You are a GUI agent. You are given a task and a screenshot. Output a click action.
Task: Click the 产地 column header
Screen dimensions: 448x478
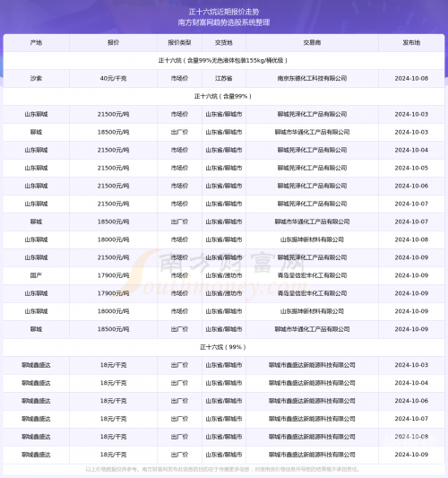36,43
